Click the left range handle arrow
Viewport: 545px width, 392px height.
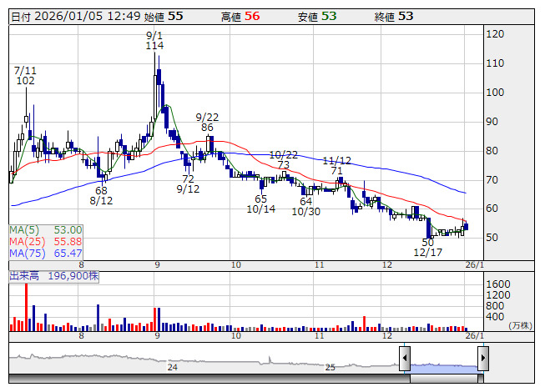pyautogui.click(x=404, y=359)
